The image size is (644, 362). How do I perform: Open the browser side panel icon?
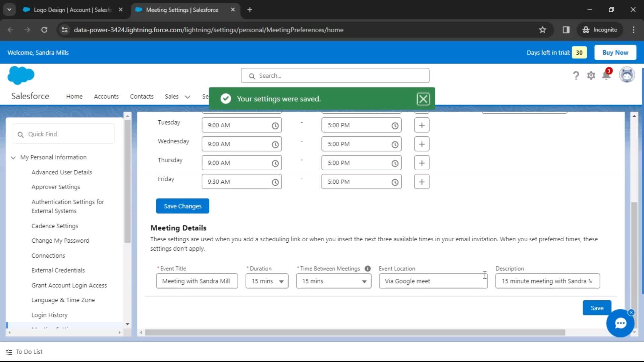(566, 30)
